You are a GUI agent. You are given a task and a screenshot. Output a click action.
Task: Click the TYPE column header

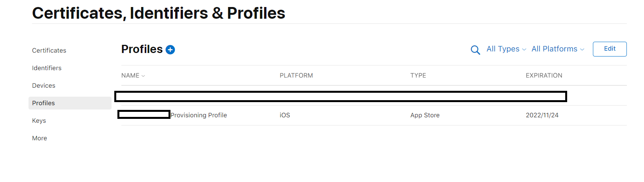(x=418, y=76)
